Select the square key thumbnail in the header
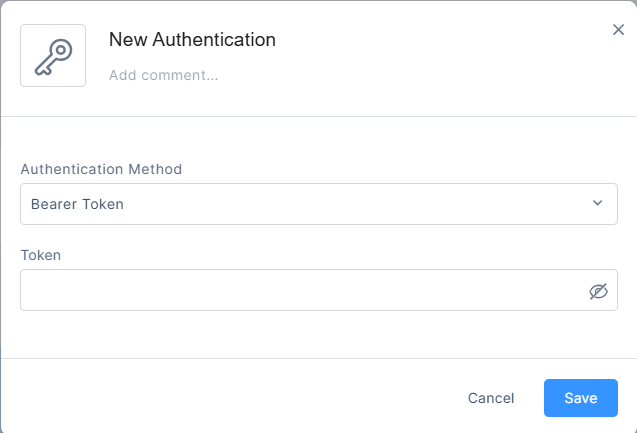Screen dimensions: 637x433 point(53,56)
